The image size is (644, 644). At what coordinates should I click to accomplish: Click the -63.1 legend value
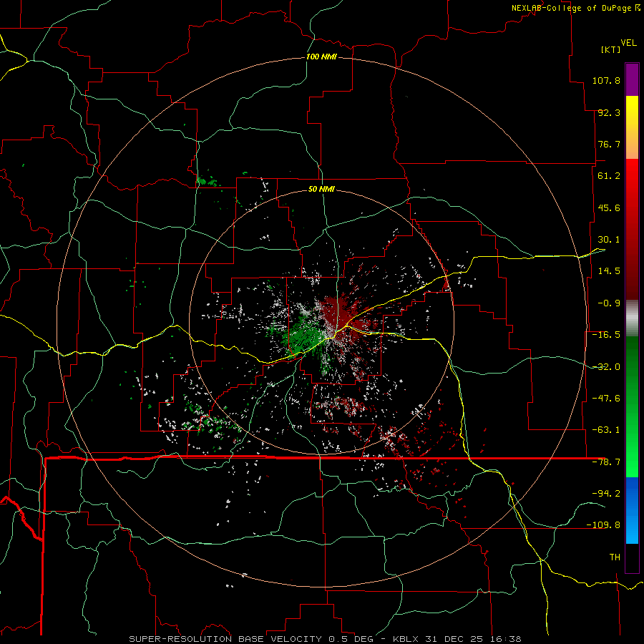(x=606, y=430)
